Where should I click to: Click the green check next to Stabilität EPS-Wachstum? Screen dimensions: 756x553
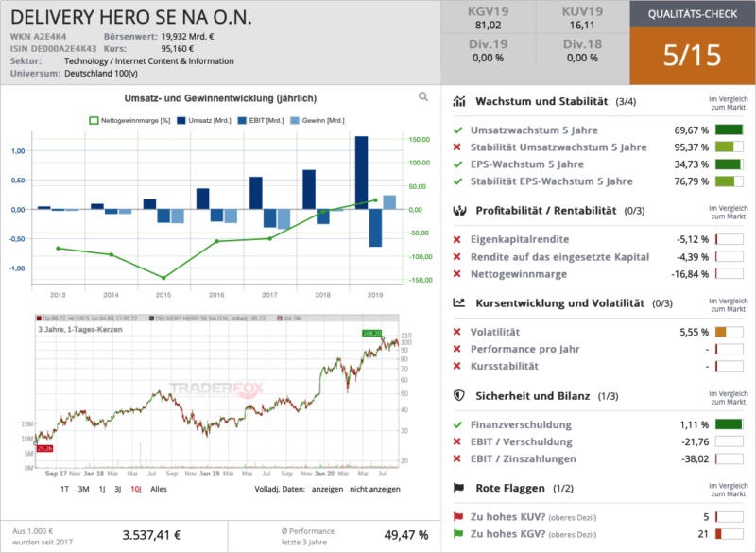[457, 181]
